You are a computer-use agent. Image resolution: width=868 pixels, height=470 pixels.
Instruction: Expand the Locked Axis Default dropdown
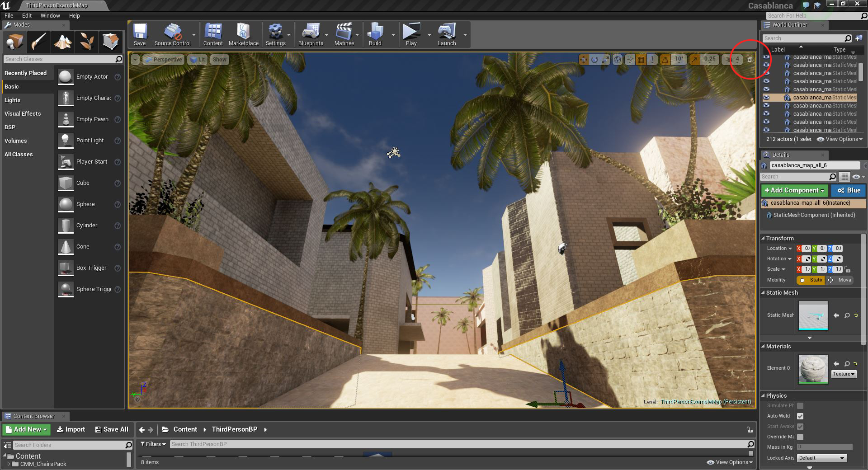821,458
